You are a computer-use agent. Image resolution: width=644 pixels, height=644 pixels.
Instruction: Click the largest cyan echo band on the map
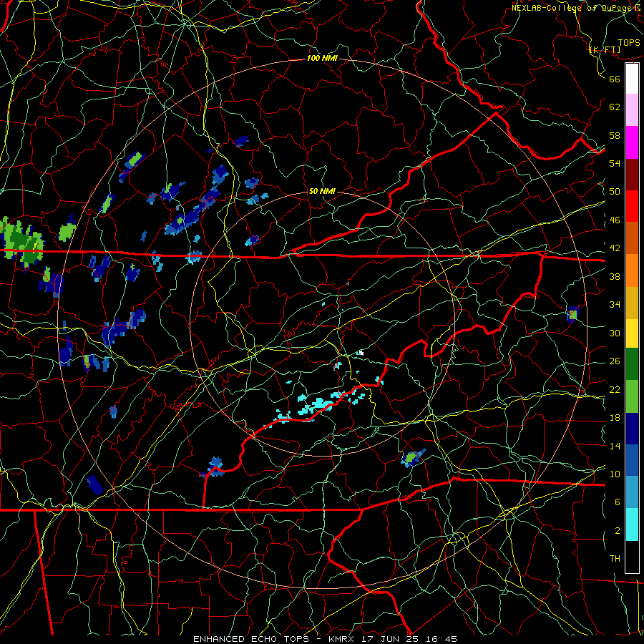pos(321,404)
